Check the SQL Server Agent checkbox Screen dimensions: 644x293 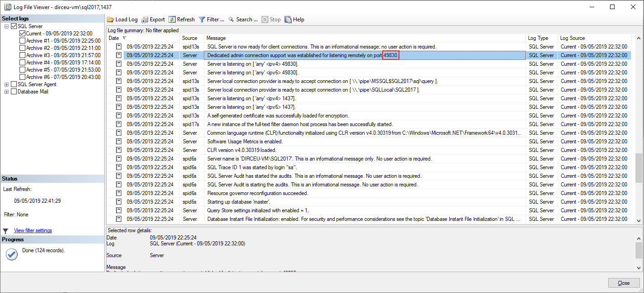click(x=14, y=84)
